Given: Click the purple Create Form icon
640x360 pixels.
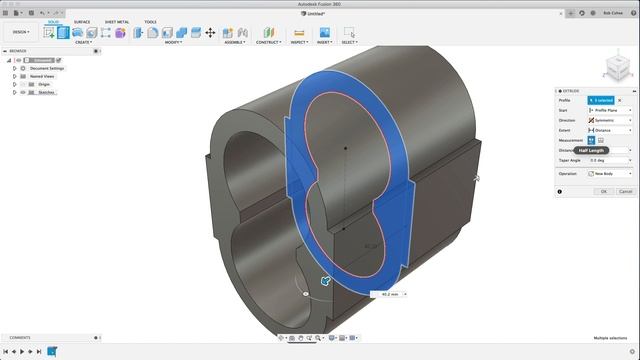Looking at the screenshot, I should [120, 33].
